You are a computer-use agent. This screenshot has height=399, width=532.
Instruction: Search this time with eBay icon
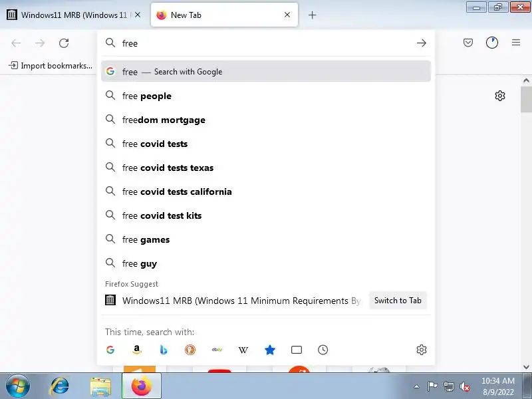[x=217, y=350]
